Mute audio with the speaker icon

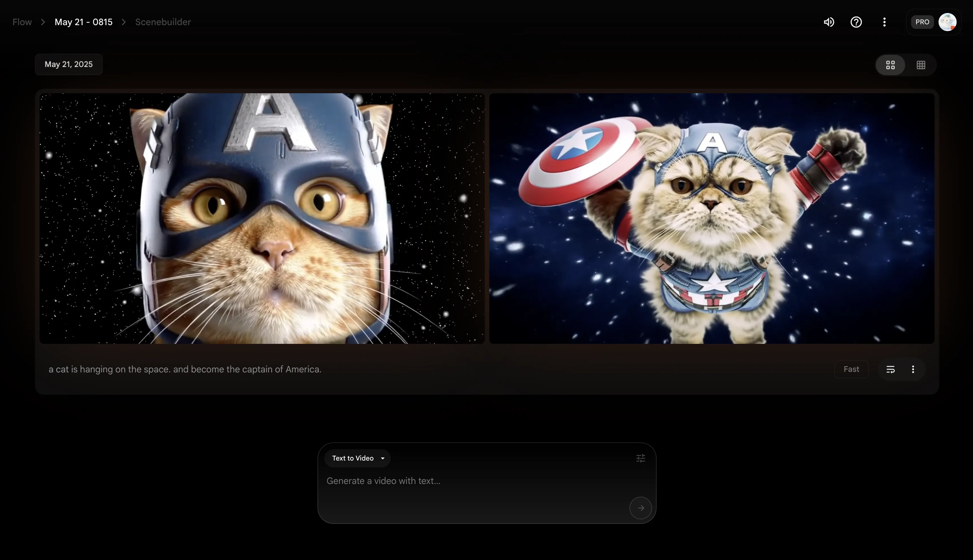click(829, 22)
